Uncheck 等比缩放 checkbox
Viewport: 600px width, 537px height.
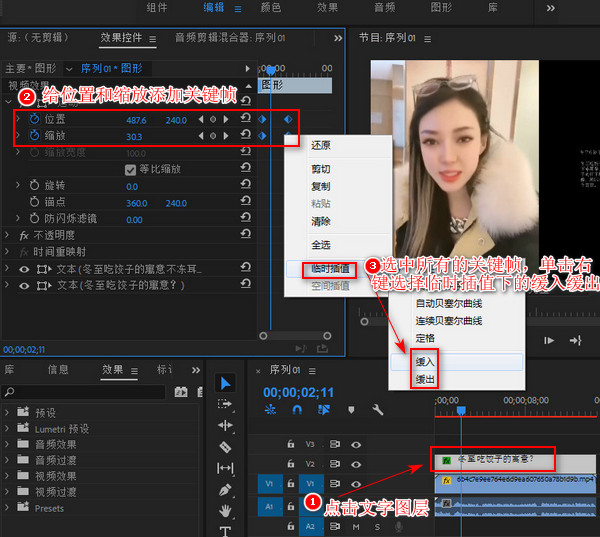tap(130, 170)
